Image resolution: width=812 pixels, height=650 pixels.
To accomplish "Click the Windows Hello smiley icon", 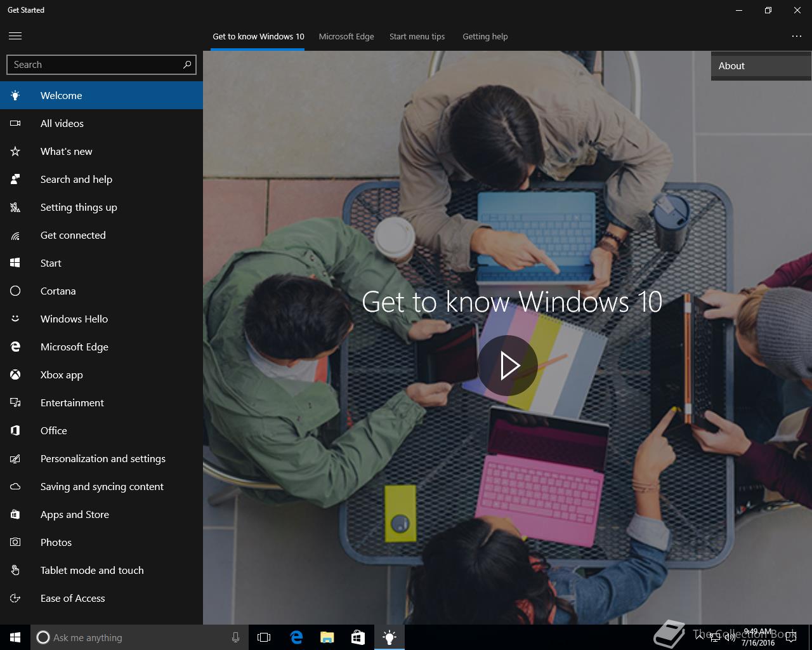I will point(15,319).
